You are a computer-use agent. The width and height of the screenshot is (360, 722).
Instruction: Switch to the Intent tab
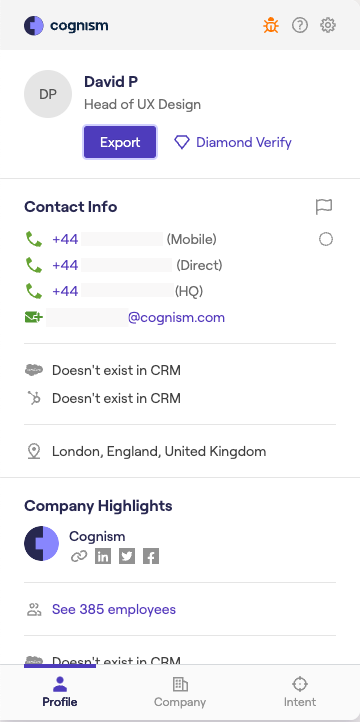300,692
